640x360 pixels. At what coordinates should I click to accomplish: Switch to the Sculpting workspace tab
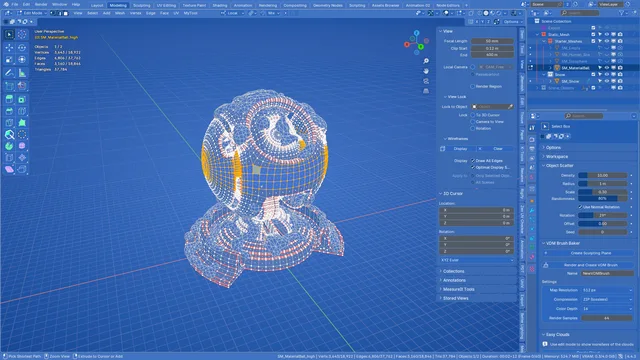coord(142,5)
